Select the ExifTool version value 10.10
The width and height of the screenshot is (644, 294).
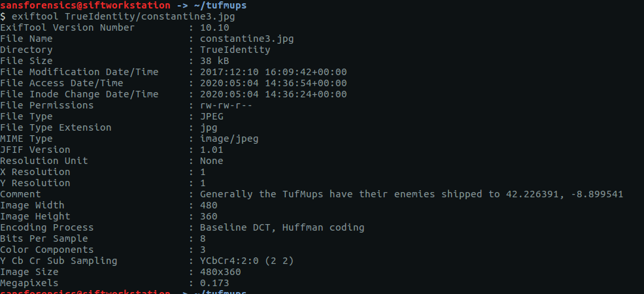coord(214,27)
